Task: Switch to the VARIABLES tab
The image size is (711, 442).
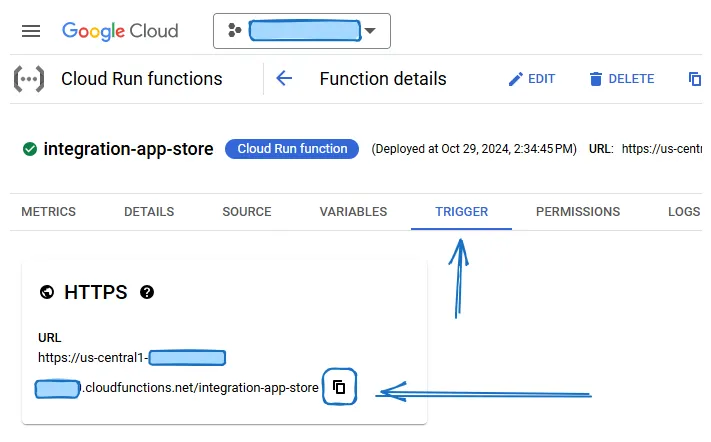Action: pos(353,212)
